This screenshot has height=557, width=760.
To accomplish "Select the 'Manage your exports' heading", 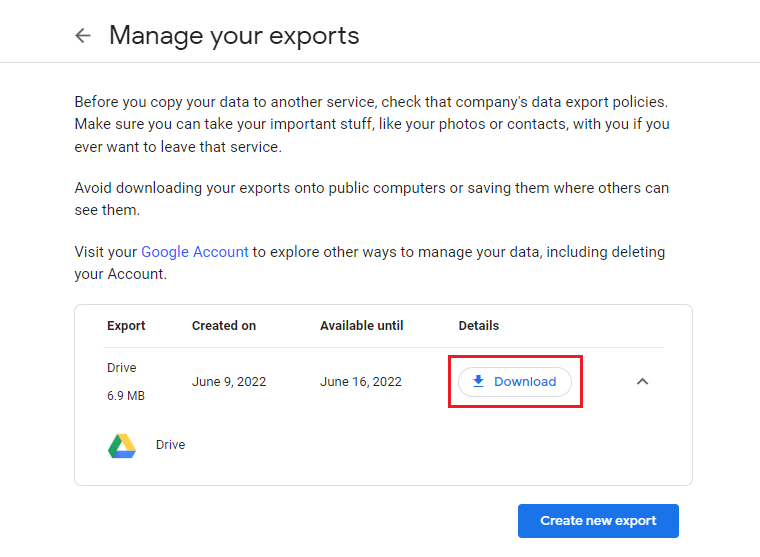I will point(234,36).
